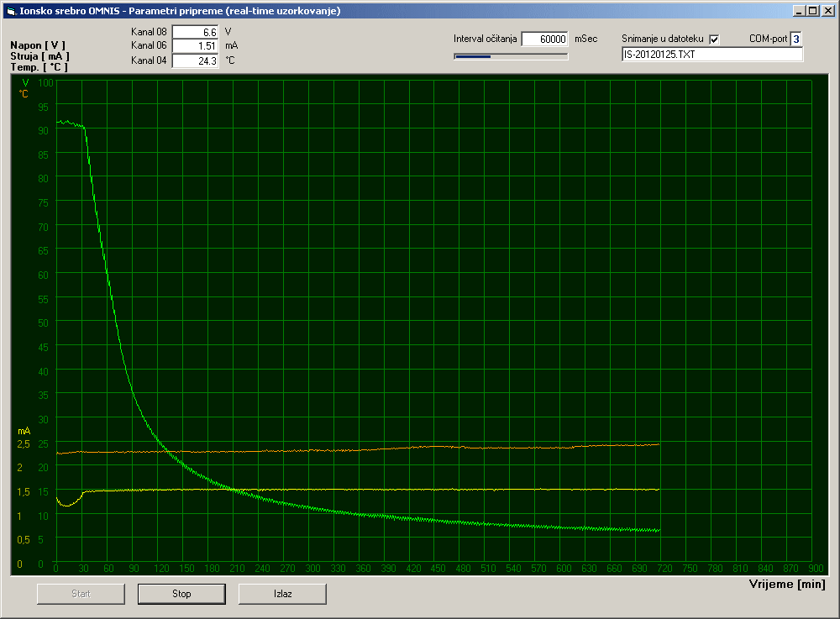Click the '0,5' label on the mA scale

point(24,540)
